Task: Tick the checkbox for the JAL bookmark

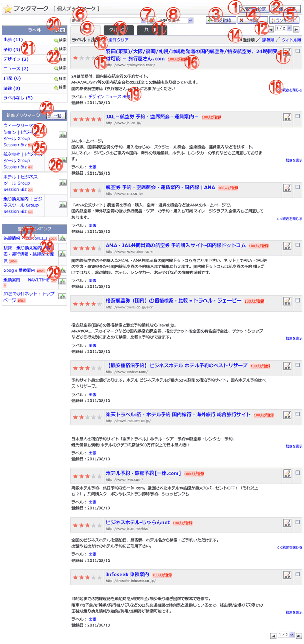Action: pyautogui.click(x=297, y=116)
